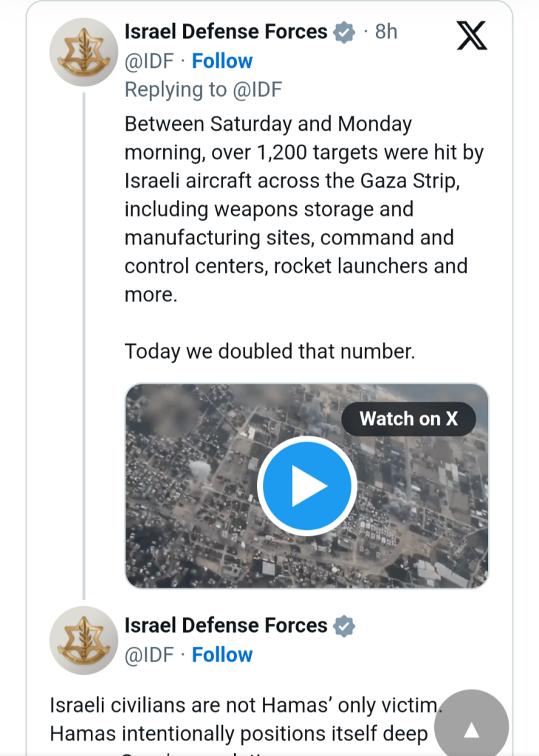Click verified badge on second tweet header
This screenshot has width=539, height=756.
(x=344, y=626)
